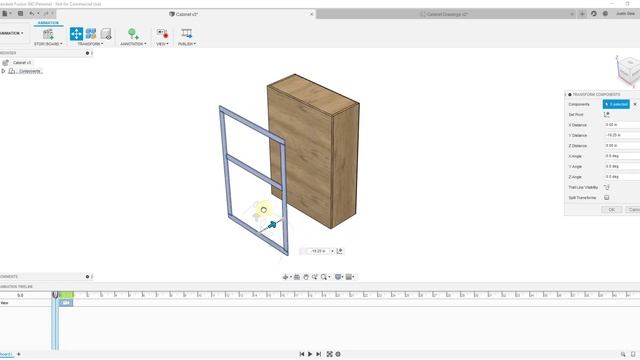640x360 pixels.
Task: Click the Look At navigation icon
Action: coord(297,277)
